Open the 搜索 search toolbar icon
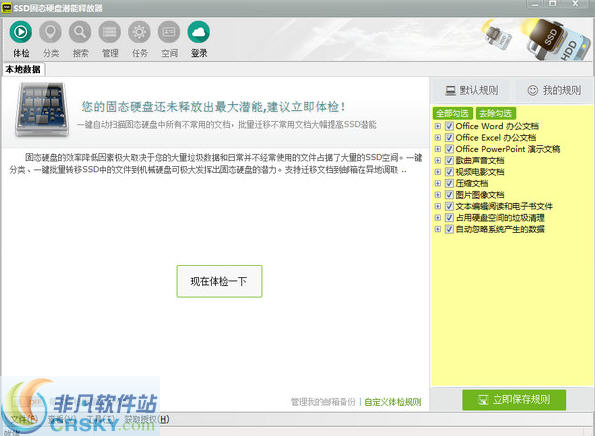Image resolution: width=595 pixels, height=436 pixels. click(80, 33)
